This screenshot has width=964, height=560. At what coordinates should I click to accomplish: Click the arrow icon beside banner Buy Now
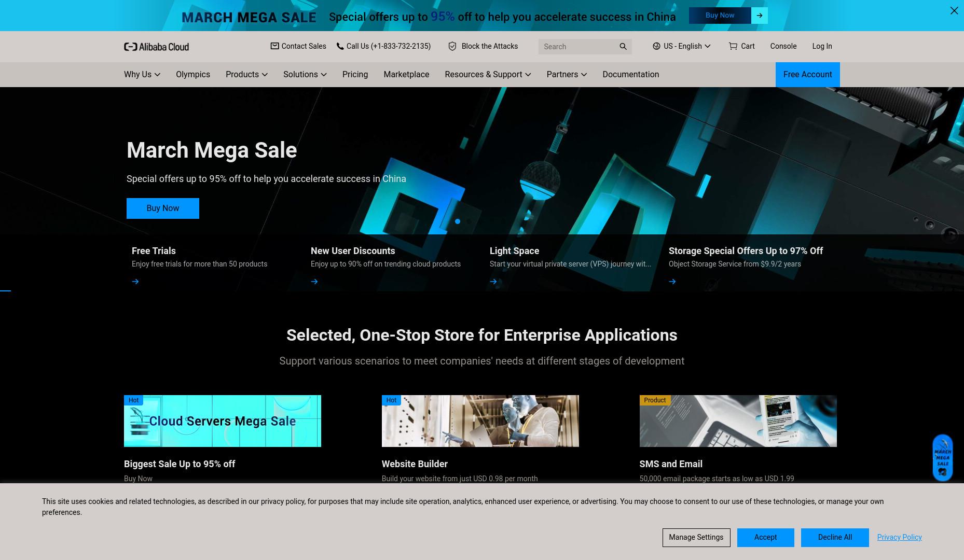pos(759,16)
